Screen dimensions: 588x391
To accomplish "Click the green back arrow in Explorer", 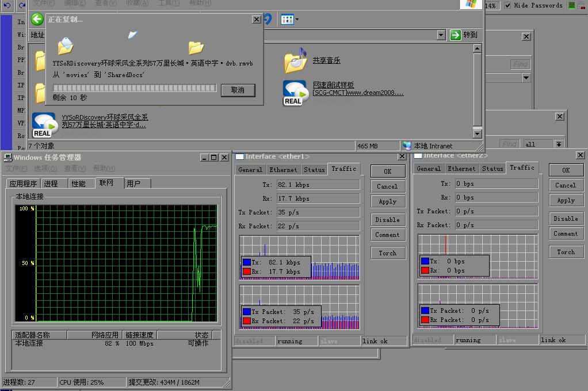I will (37, 19).
